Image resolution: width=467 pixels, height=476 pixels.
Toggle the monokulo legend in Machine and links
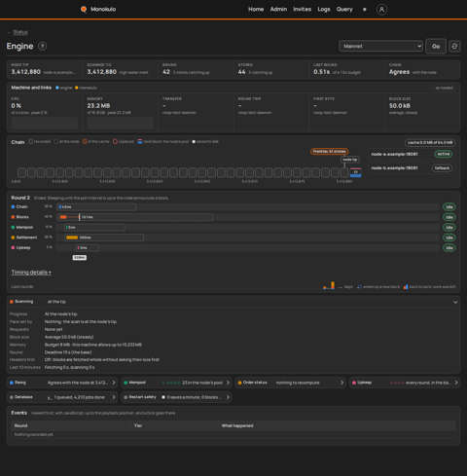(x=86, y=88)
